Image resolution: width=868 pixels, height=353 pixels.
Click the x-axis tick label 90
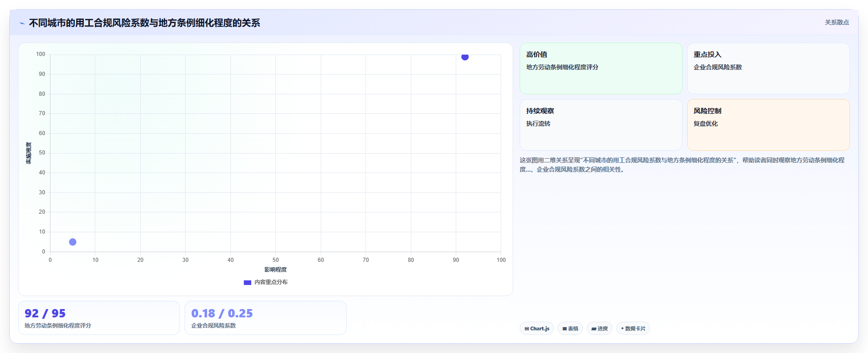point(456,260)
